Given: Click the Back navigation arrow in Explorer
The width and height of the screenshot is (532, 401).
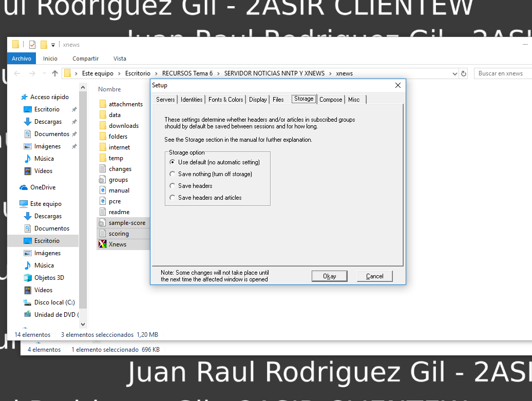Looking at the screenshot, I should click(17, 73).
